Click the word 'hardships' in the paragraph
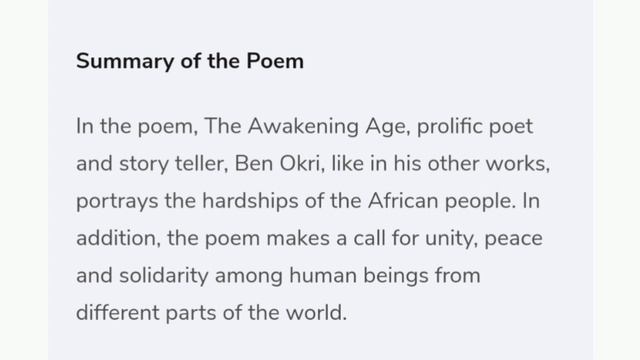This screenshot has height=360, width=640. [250, 201]
